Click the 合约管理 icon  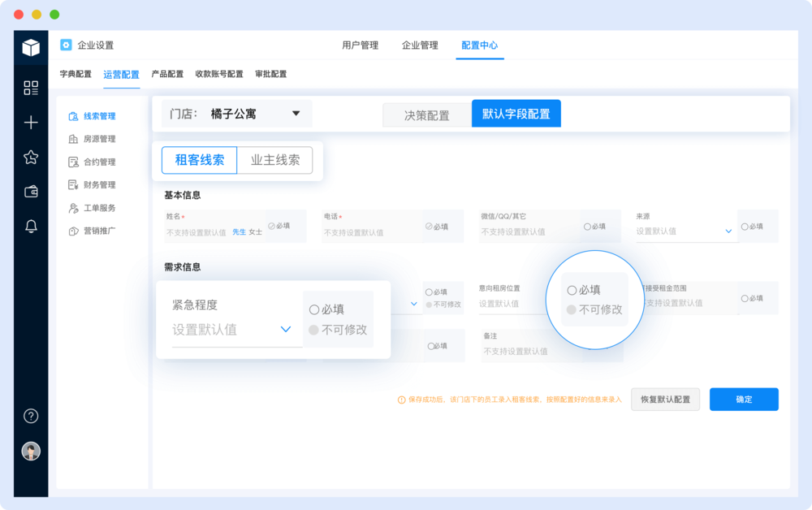pyautogui.click(x=73, y=162)
